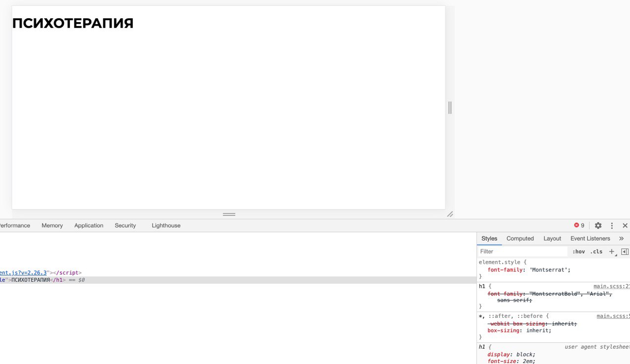Click the ПСИХОТЕРАПИЯ page heading
630x364 pixels.
pos(73,23)
